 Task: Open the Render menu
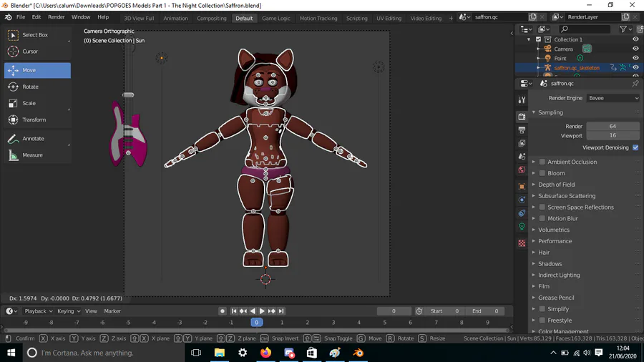[x=57, y=17]
